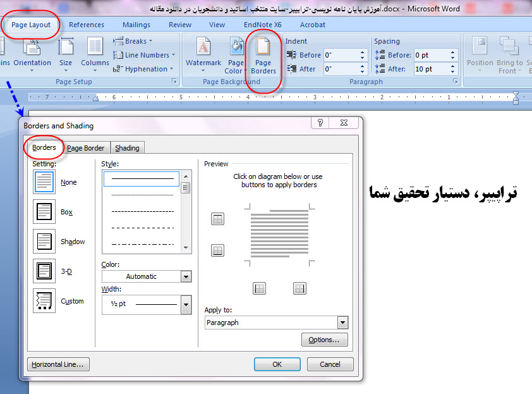Choose the Shadow border setting

pos(44,241)
